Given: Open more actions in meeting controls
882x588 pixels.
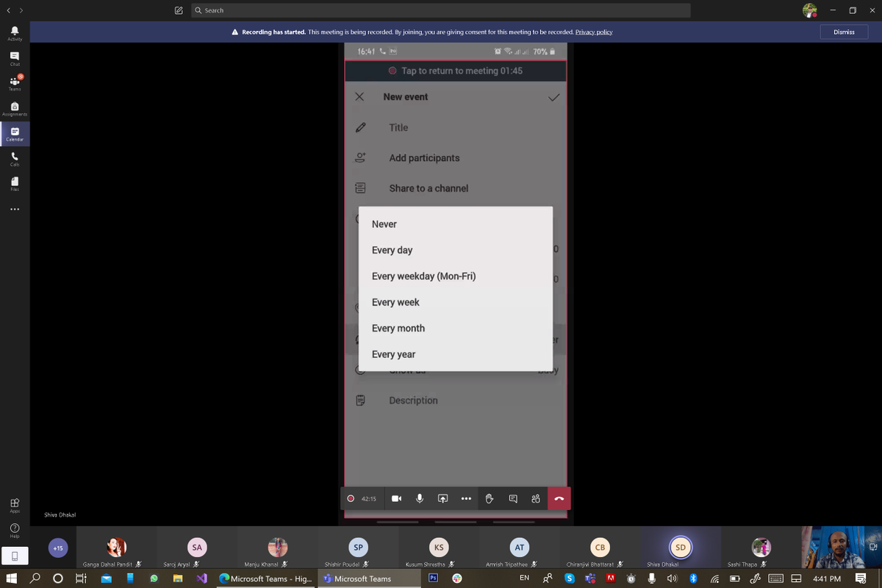Looking at the screenshot, I should pyautogui.click(x=466, y=498).
